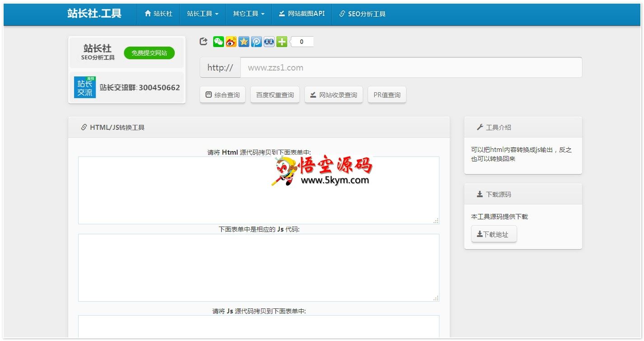This screenshot has width=644, height=341.
Task: Click the http:// prefix label
Action: tap(220, 67)
